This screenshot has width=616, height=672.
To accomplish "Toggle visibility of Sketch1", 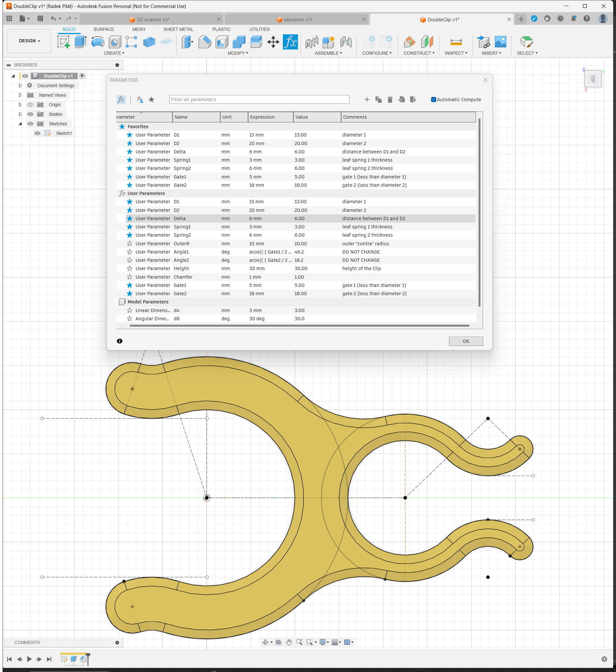I will click(x=37, y=133).
